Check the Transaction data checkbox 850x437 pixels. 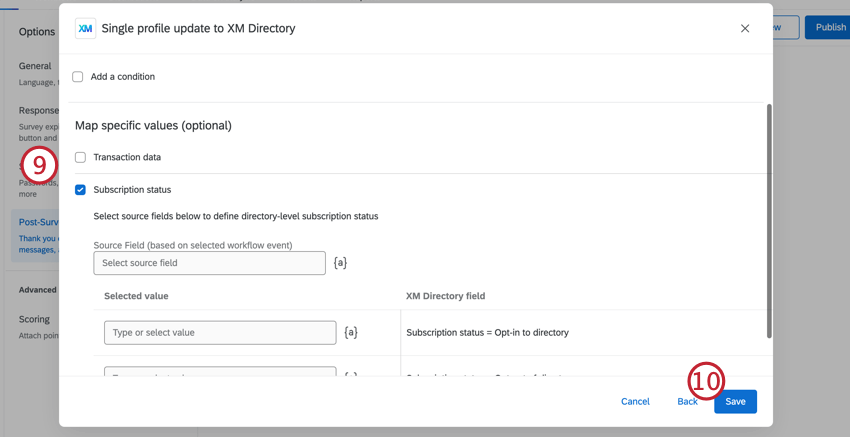click(x=81, y=157)
